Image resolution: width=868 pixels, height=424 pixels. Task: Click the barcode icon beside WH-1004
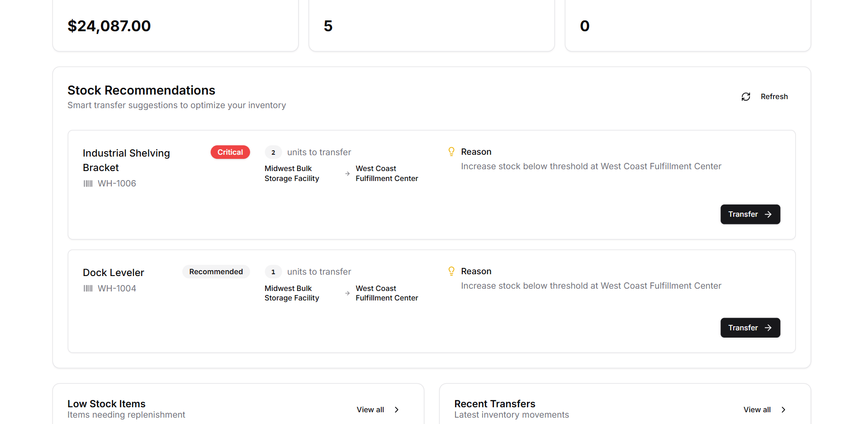pyautogui.click(x=88, y=288)
